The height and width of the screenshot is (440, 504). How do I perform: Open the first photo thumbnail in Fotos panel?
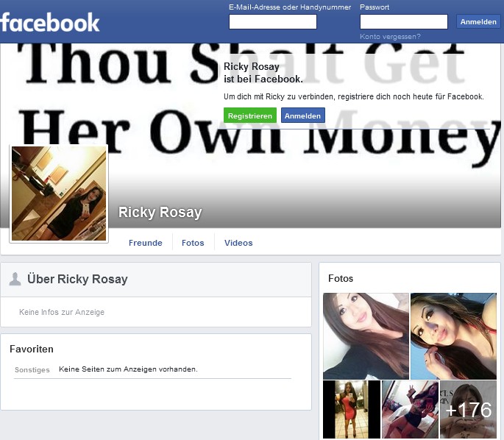[x=365, y=336]
